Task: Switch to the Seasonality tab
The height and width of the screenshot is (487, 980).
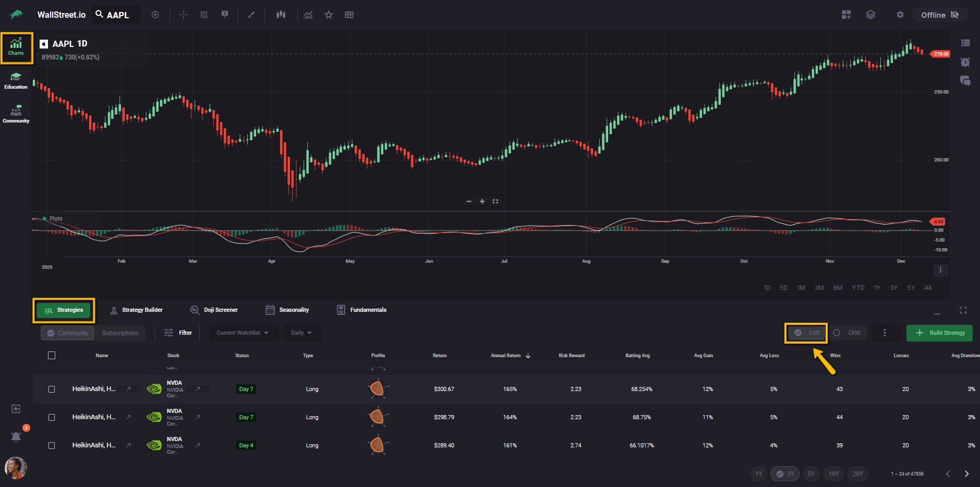Action: click(x=287, y=310)
